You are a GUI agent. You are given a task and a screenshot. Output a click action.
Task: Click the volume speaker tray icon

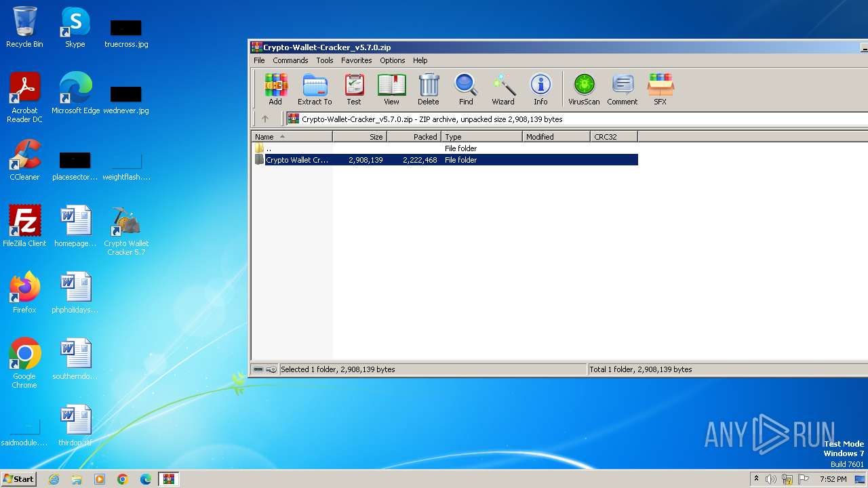pos(771,479)
